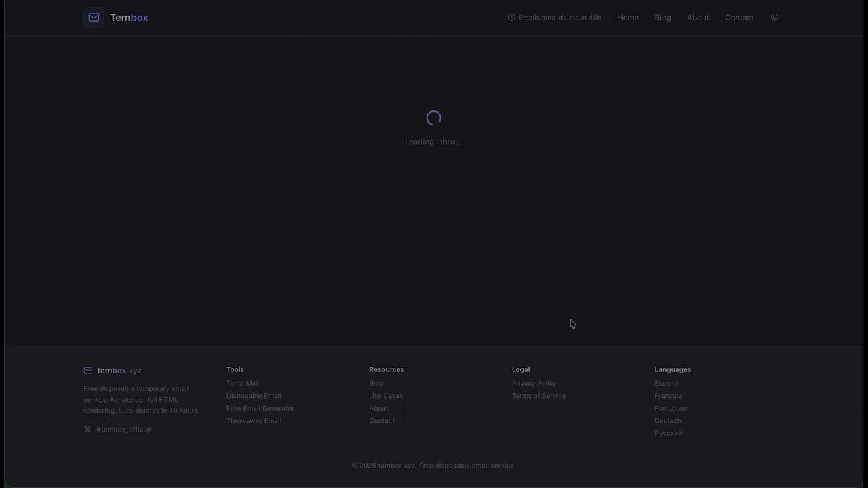
Task: Open the Use Cases resource link
Action: pyautogui.click(x=386, y=395)
